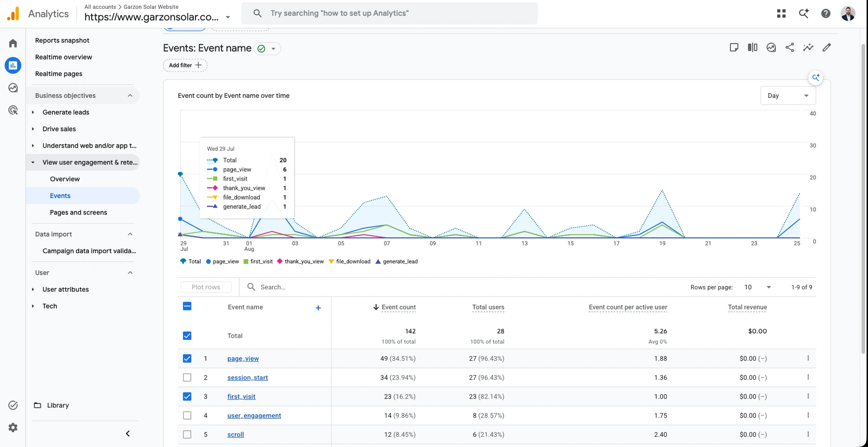
Task: Open the insights sparkline icon
Action: coord(808,48)
